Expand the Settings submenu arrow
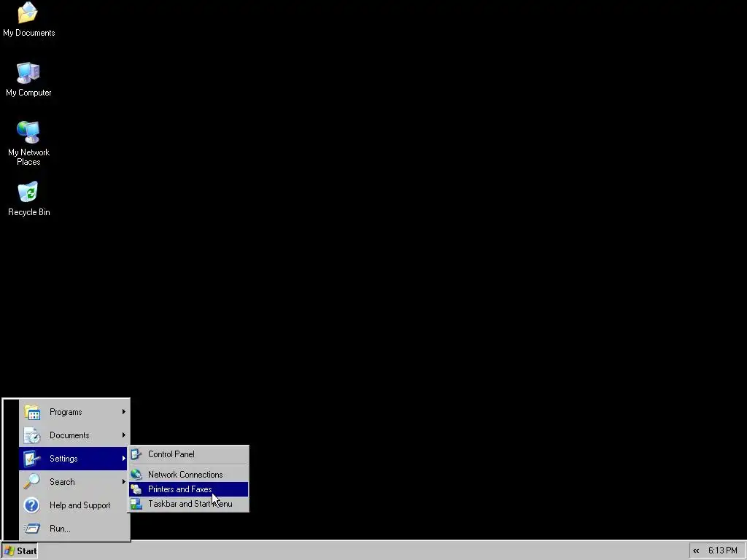The image size is (747, 560). (x=124, y=459)
